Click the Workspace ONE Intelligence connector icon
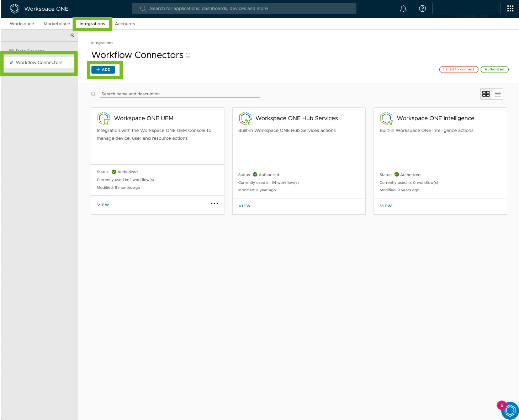The width and height of the screenshot is (519, 420). pos(386,118)
